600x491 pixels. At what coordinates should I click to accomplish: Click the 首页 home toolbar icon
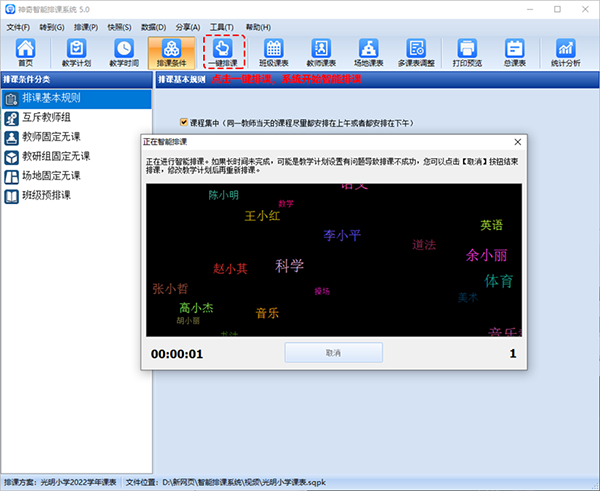tap(25, 52)
